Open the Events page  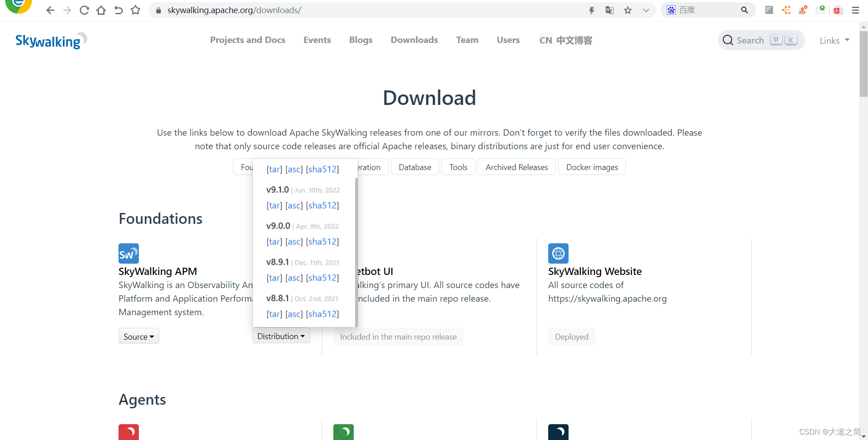tap(317, 40)
